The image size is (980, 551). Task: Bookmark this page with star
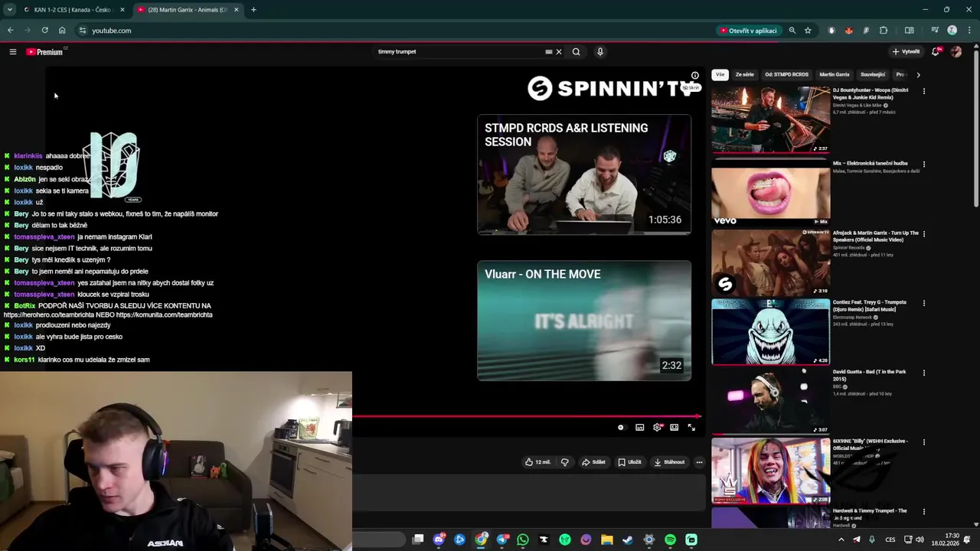[x=808, y=31]
